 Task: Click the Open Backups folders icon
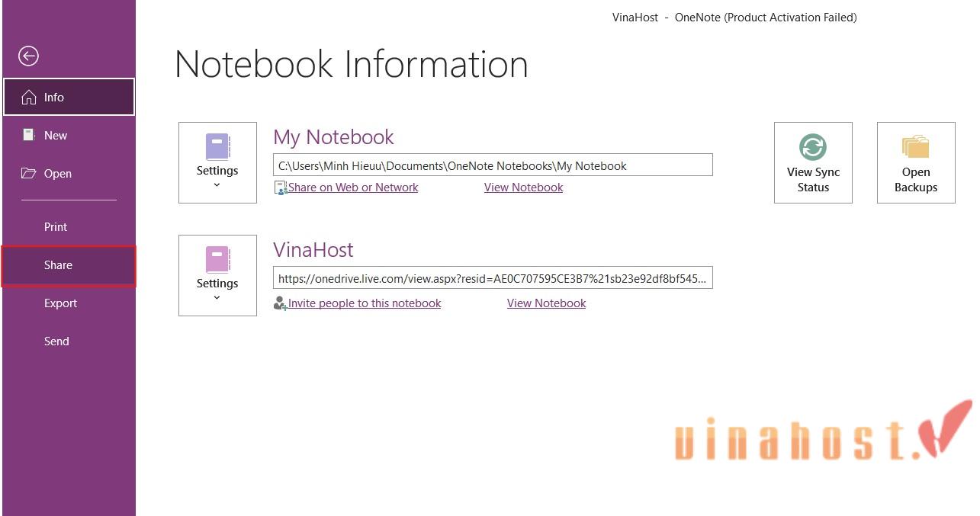click(916, 147)
